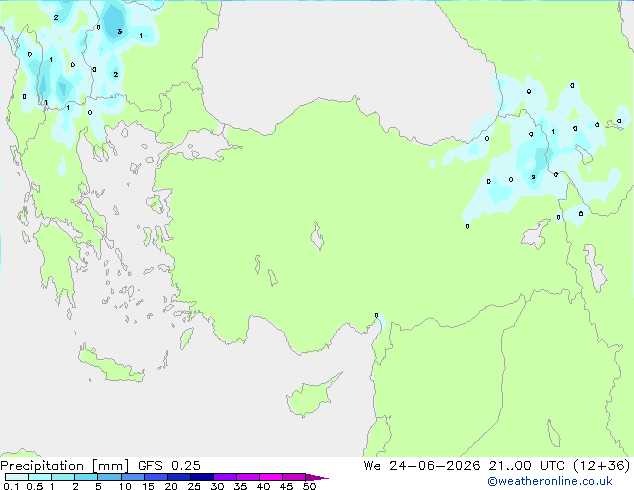This screenshot has width=634, height=490.
Task: Open the weatheronline.co.uk link
Action: pyautogui.click(x=550, y=481)
